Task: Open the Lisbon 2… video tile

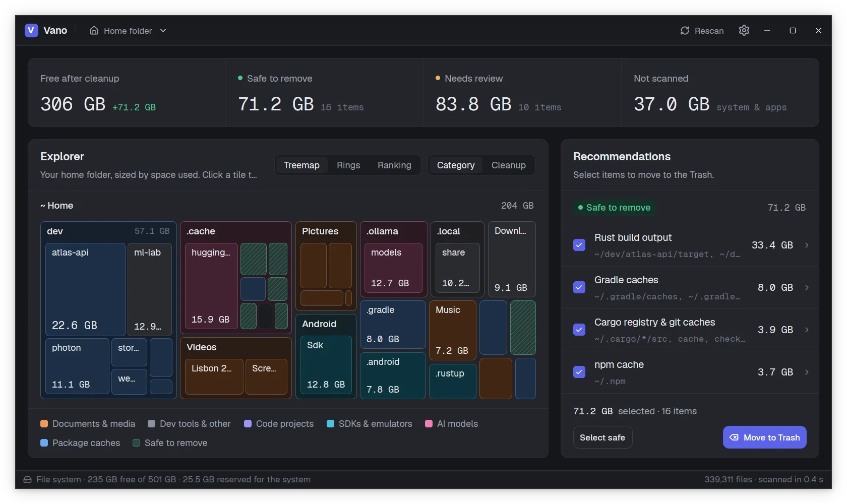Action: tap(214, 376)
